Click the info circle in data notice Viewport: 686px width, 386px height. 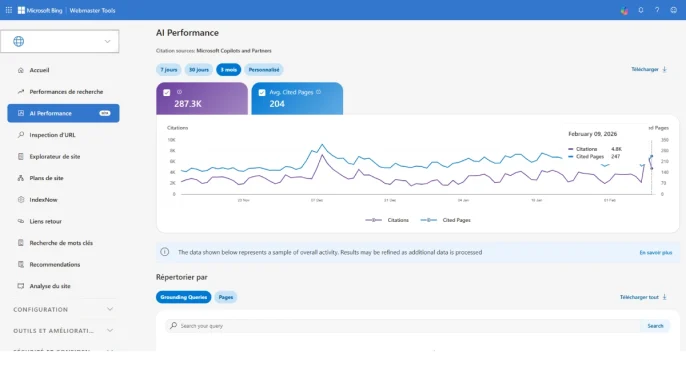[x=164, y=252]
